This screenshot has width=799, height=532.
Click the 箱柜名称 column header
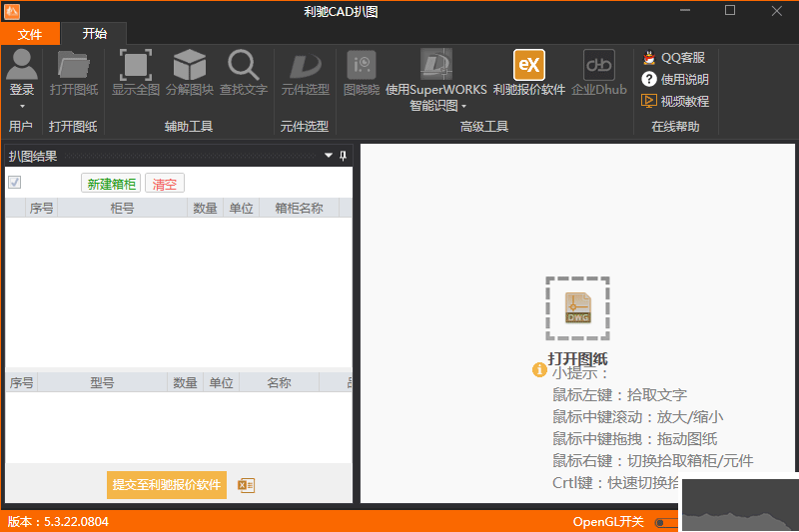coord(299,208)
